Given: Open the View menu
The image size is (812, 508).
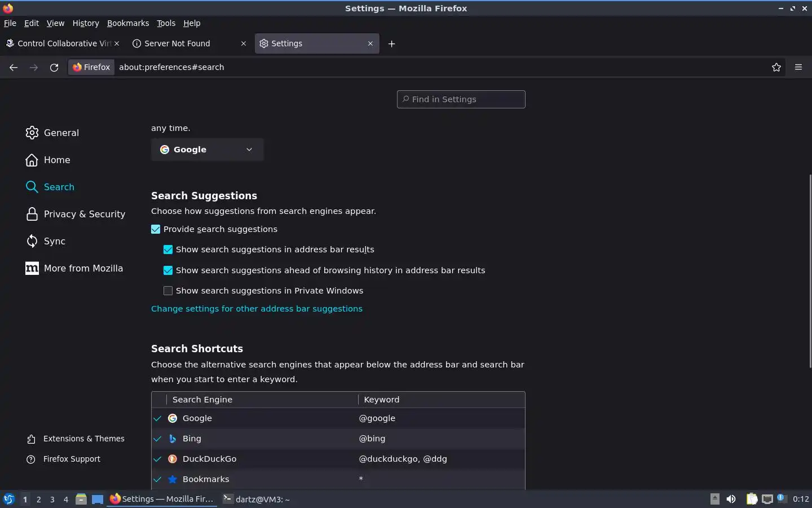Looking at the screenshot, I should (55, 23).
